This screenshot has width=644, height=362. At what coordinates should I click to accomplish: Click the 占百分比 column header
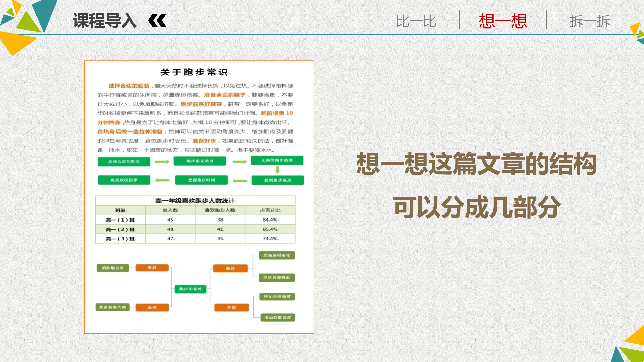point(270,210)
